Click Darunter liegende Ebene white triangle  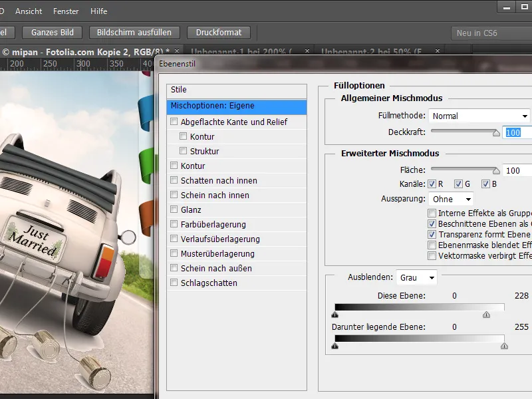tap(504, 346)
